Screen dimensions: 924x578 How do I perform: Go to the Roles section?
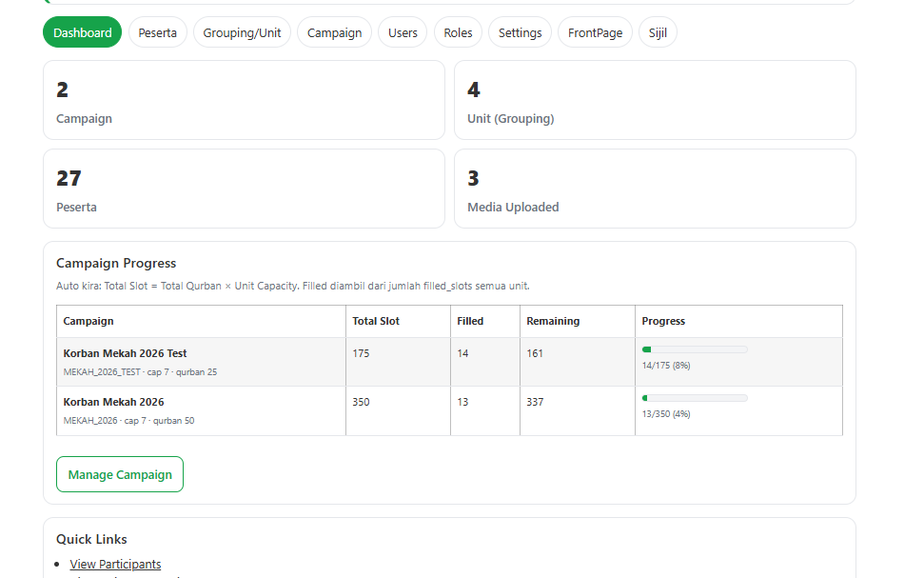pos(457,31)
